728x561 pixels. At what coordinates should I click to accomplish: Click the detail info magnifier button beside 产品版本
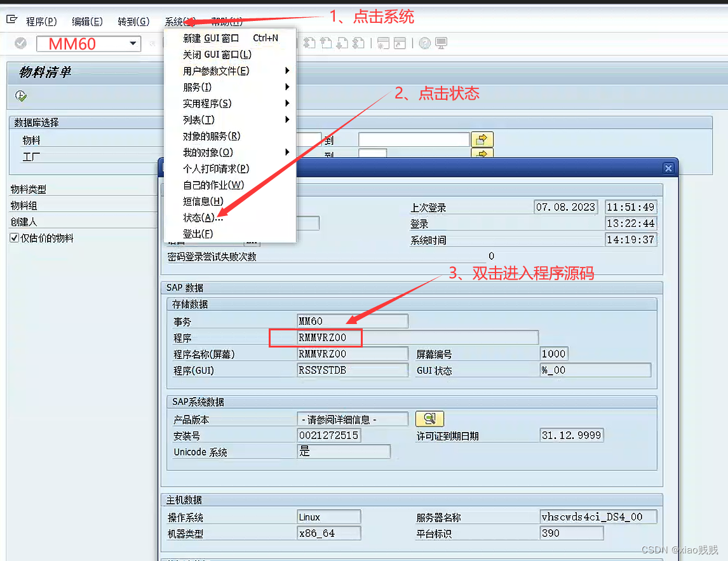tap(430, 419)
